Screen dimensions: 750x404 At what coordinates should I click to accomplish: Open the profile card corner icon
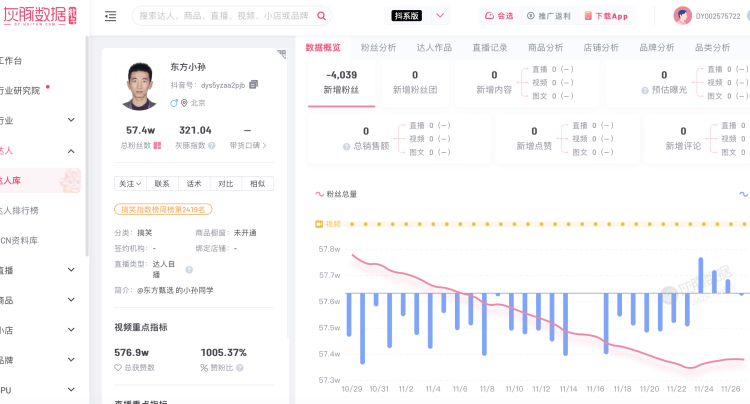282,54
